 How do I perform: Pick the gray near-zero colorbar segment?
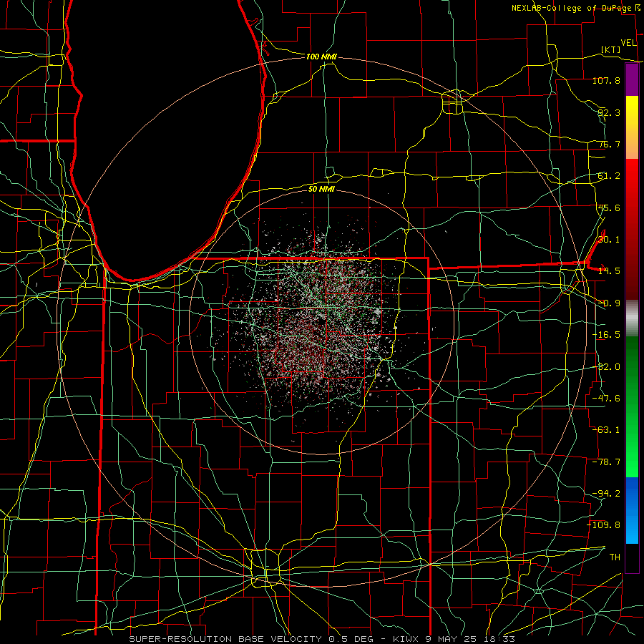632,318
